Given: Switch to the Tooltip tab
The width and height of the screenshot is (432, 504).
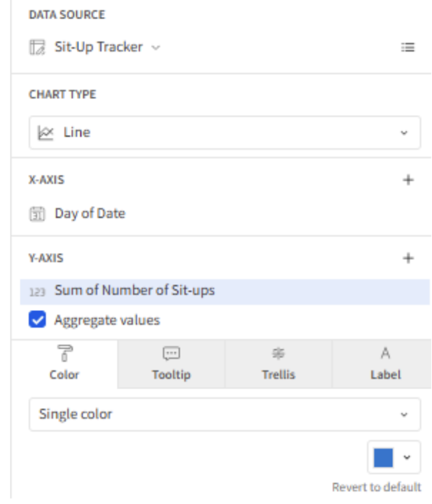Looking at the screenshot, I should 171,364.
